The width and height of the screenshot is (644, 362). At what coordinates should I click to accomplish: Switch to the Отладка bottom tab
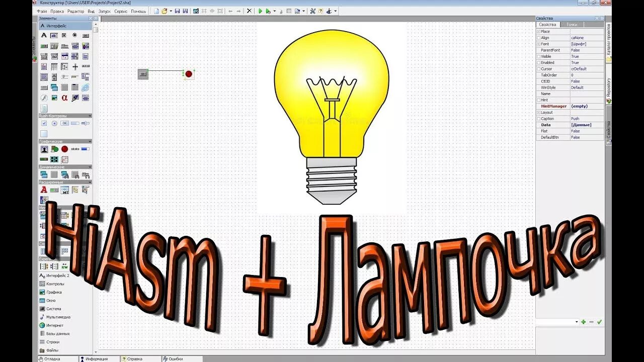coord(58,359)
